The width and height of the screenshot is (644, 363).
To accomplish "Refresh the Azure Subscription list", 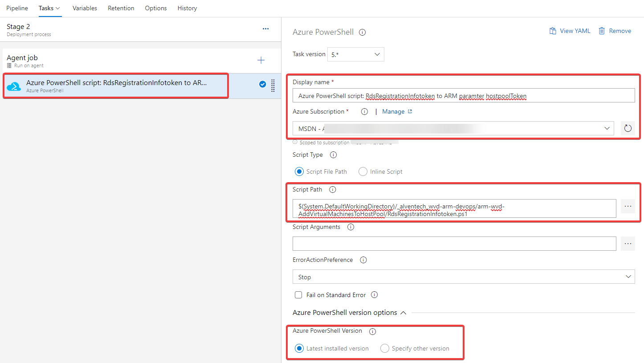I will (x=628, y=128).
